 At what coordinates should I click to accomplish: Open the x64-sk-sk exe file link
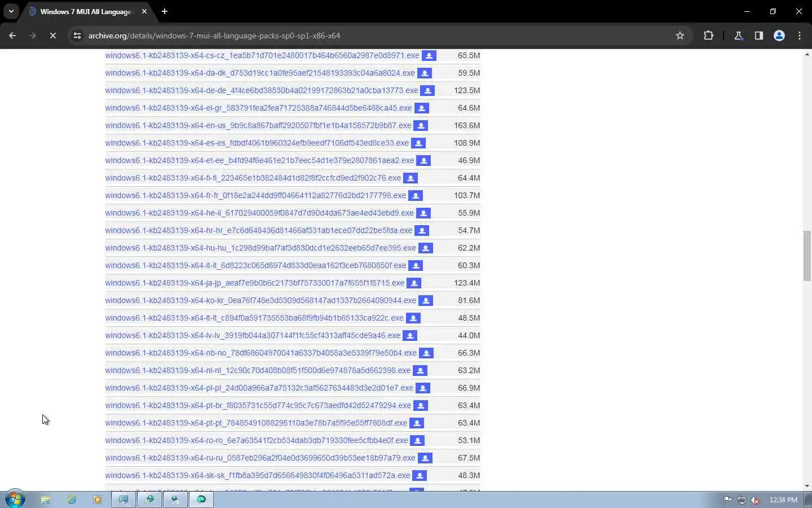258,475
